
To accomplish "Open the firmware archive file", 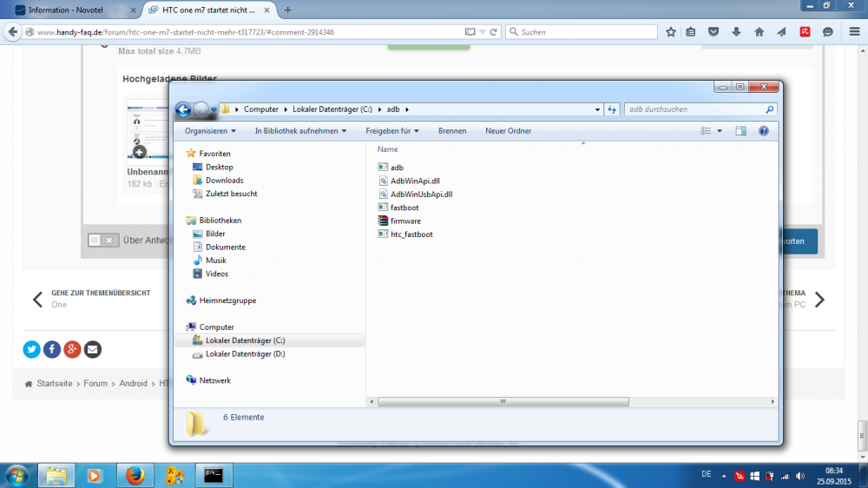I will tap(405, 221).
